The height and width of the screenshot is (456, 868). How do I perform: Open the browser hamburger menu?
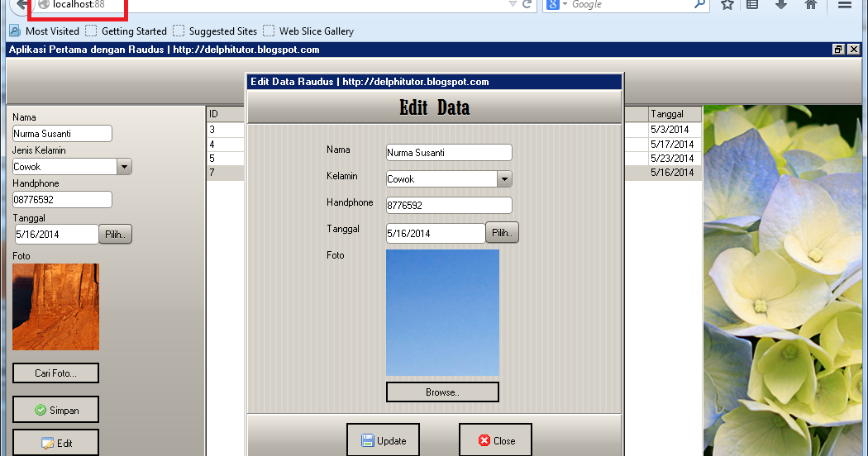pyautogui.click(x=845, y=4)
